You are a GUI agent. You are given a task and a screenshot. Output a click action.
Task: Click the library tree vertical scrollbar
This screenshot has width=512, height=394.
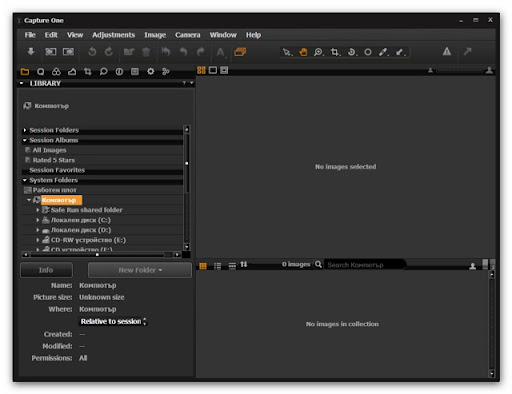(x=187, y=188)
